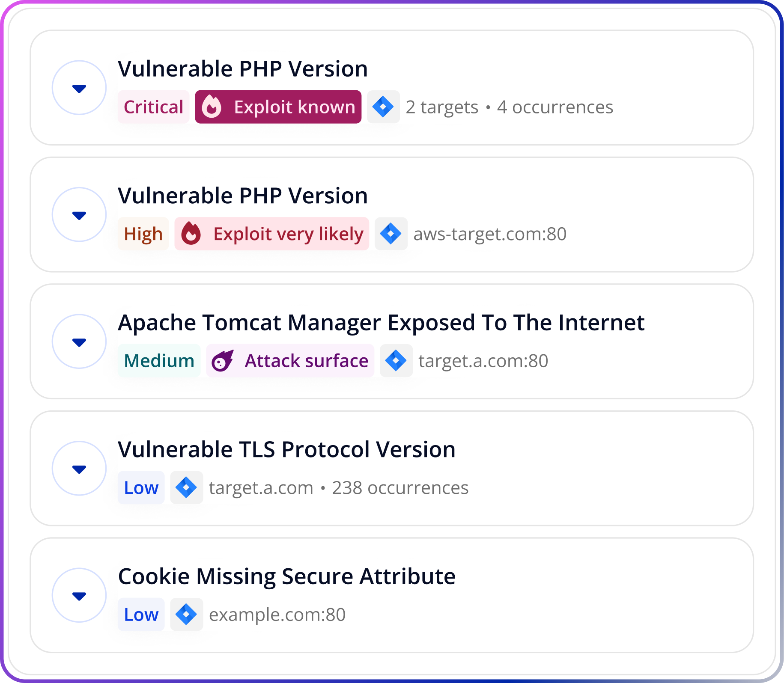This screenshot has height=683, width=784.
Task: Expand the Critical Vulnerable PHP Version finding
Action: click(x=79, y=88)
